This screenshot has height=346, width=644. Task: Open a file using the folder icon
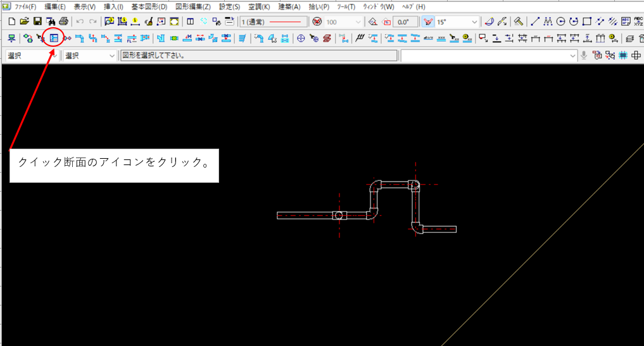[24, 22]
